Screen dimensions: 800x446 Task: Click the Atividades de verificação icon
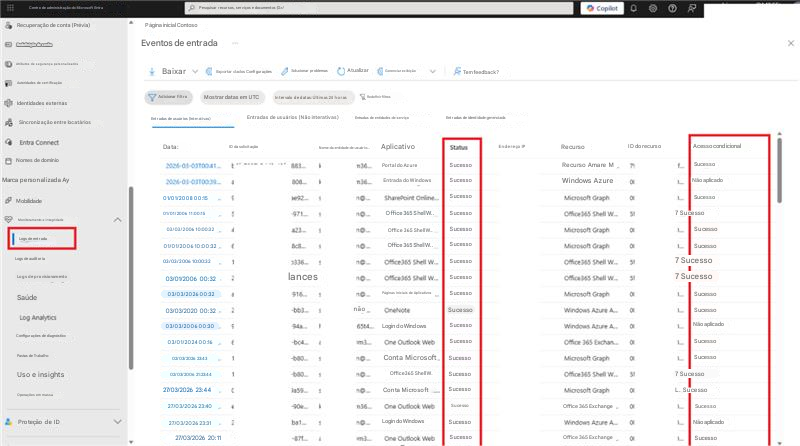click(8, 83)
